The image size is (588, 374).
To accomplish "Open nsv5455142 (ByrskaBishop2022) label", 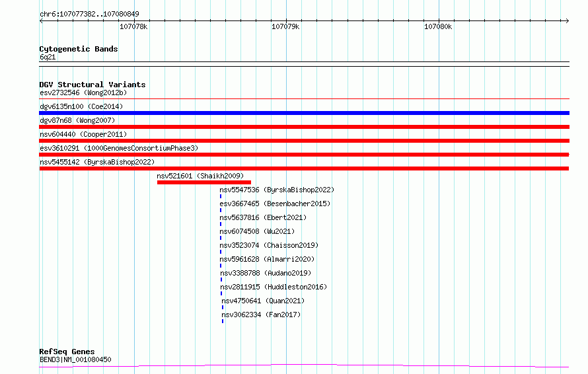I will click(x=97, y=162).
